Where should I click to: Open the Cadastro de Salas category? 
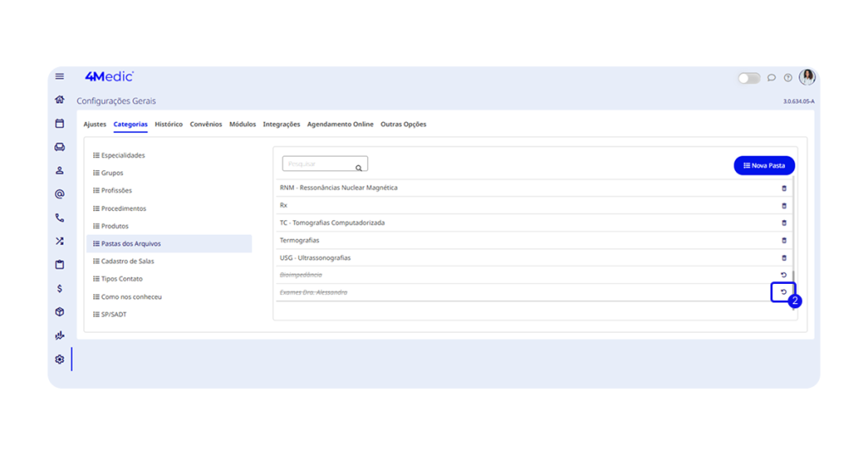click(127, 261)
